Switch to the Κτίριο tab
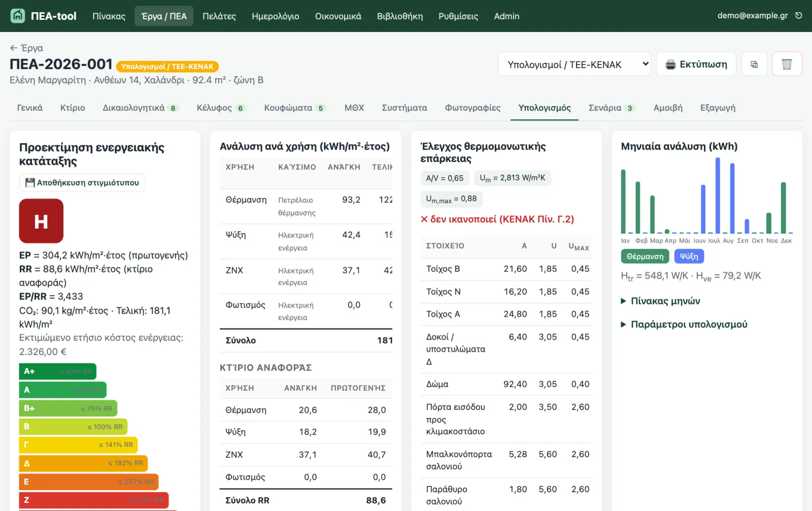 pyautogui.click(x=73, y=108)
